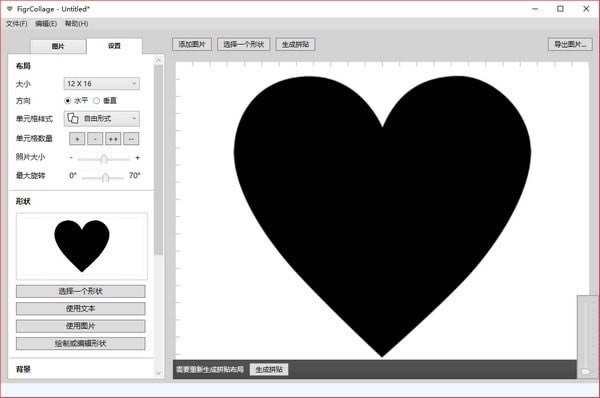Click the 最大旋转 rotation slider handle
The width and height of the screenshot is (600, 398).
[x=106, y=177]
